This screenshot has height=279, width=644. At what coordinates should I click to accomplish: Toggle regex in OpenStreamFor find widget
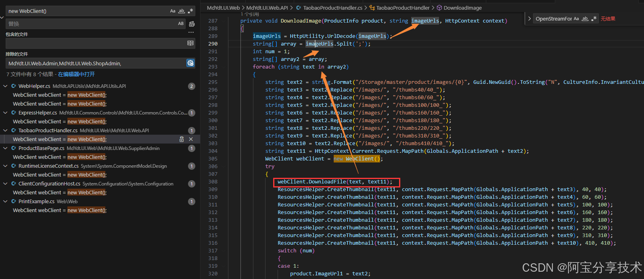tap(594, 19)
